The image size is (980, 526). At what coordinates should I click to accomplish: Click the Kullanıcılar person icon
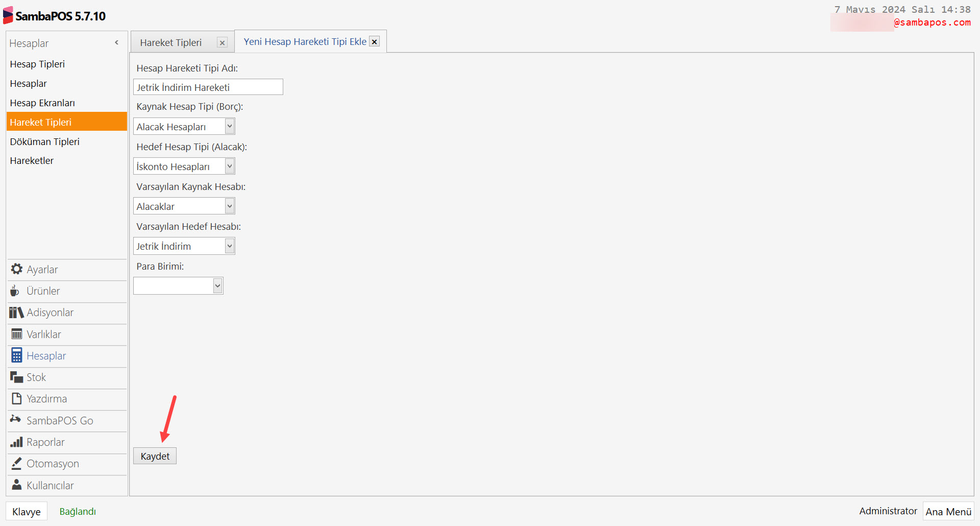16,485
